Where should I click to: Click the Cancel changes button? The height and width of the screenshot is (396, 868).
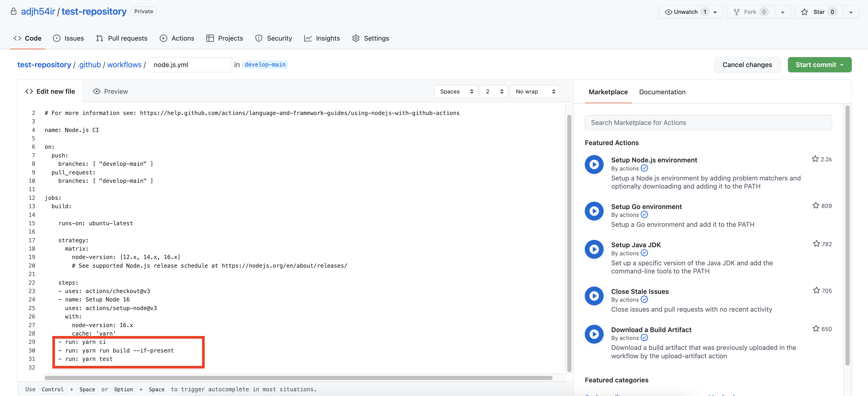pyautogui.click(x=747, y=65)
